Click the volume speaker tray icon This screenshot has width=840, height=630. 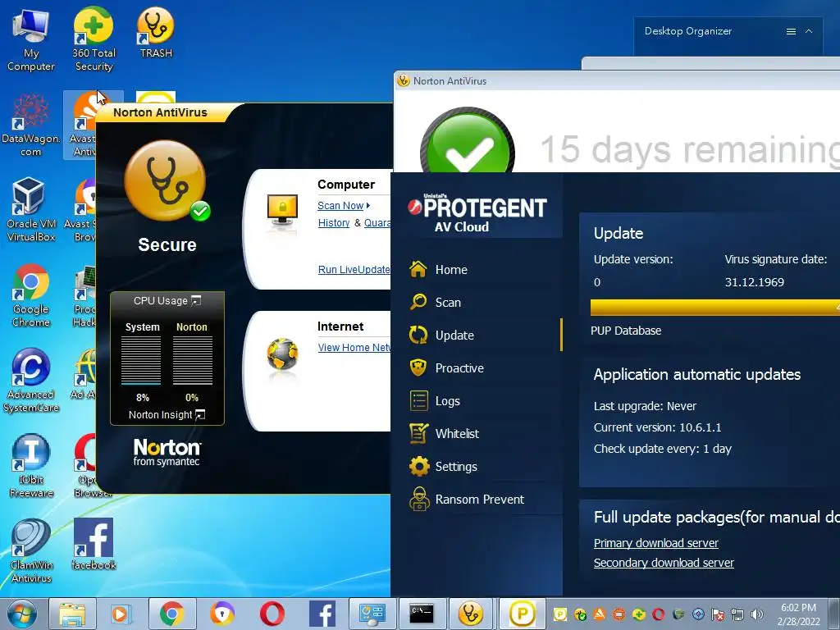pyautogui.click(x=757, y=614)
